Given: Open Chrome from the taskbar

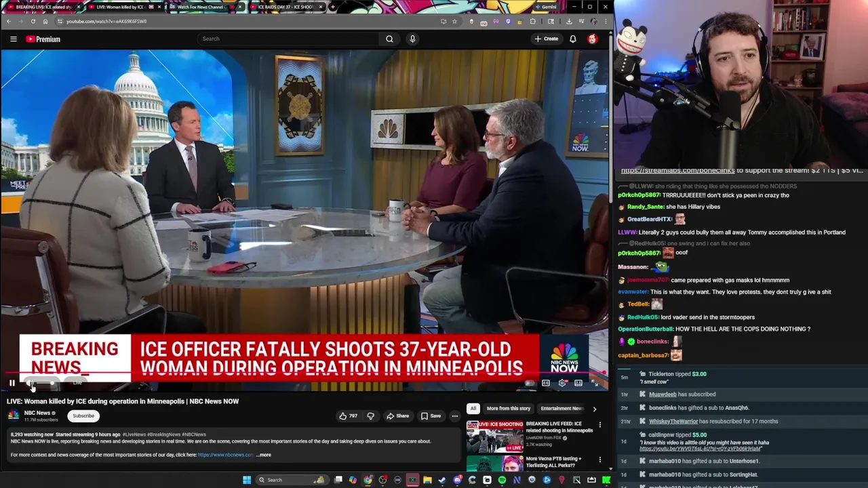Looking at the screenshot, I should coord(368,480).
